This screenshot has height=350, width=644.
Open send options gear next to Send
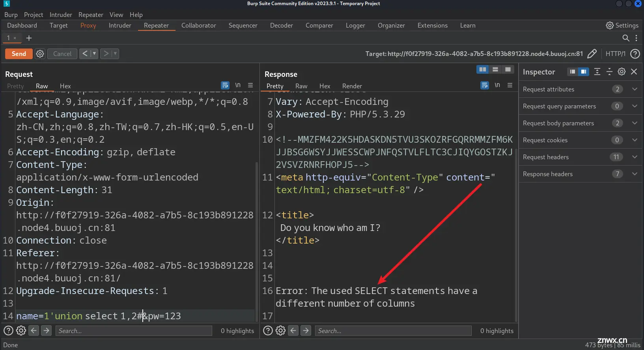pos(40,54)
